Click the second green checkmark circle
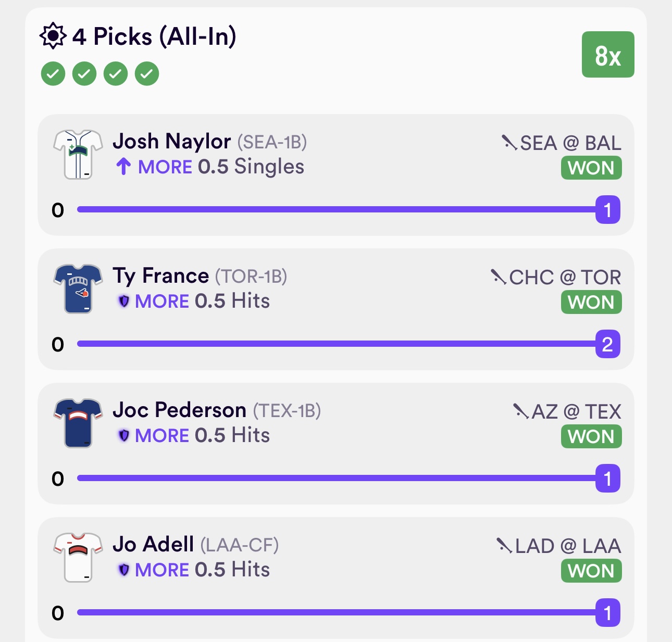Viewport: 672px width, 642px height. [84, 74]
